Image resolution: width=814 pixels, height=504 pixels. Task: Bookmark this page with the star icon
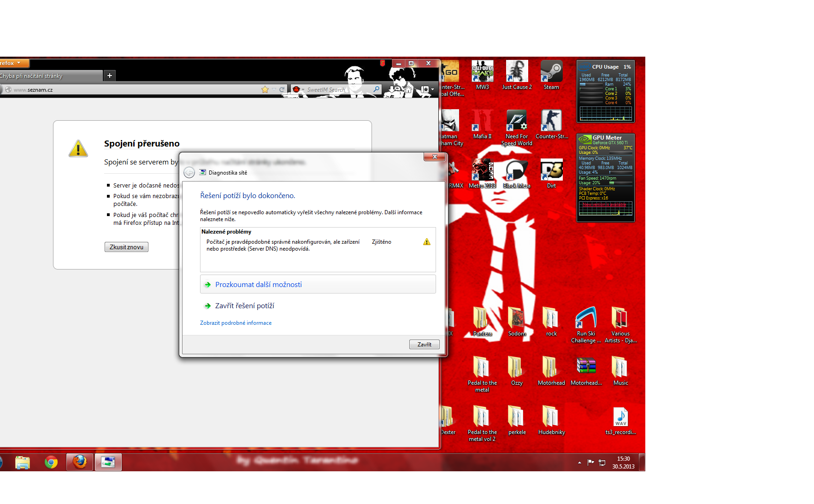(x=265, y=89)
